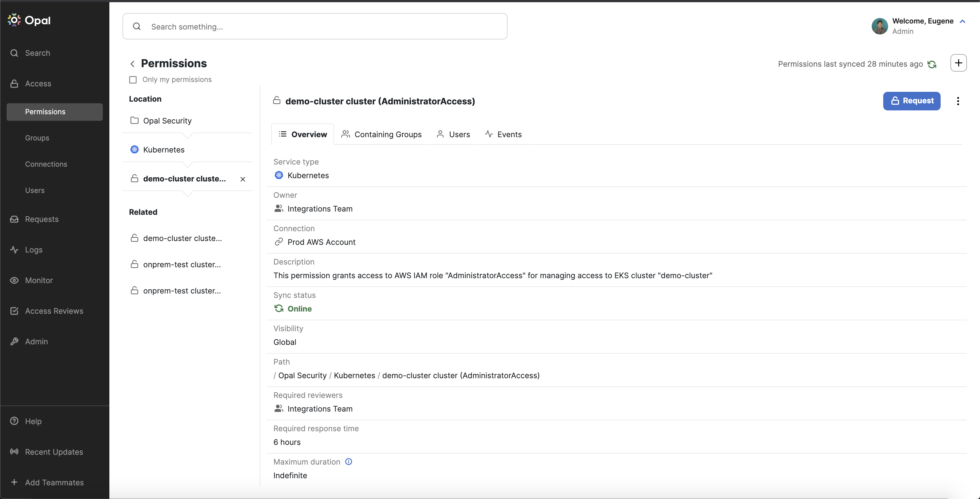Screen dimensions: 980x499
Task: Expand the Welcome Eugene account menu chevron
Action: coord(962,21)
